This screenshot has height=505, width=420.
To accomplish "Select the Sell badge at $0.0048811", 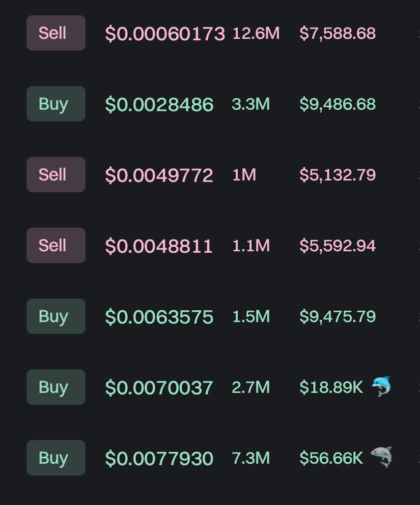I will [x=56, y=245].
